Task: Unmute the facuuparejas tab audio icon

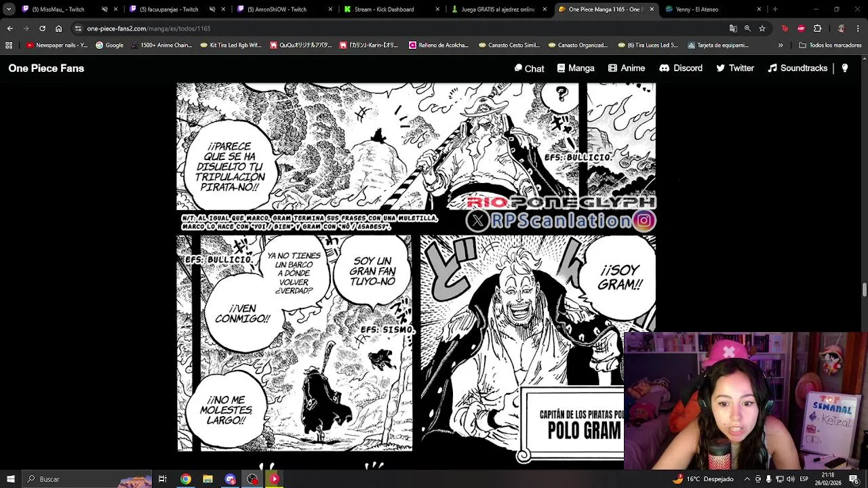Action: tap(212, 9)
